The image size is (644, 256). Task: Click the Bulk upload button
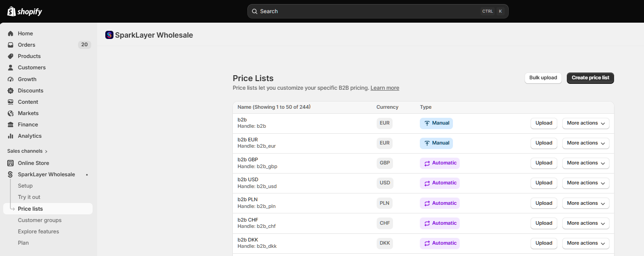(543, 78)
